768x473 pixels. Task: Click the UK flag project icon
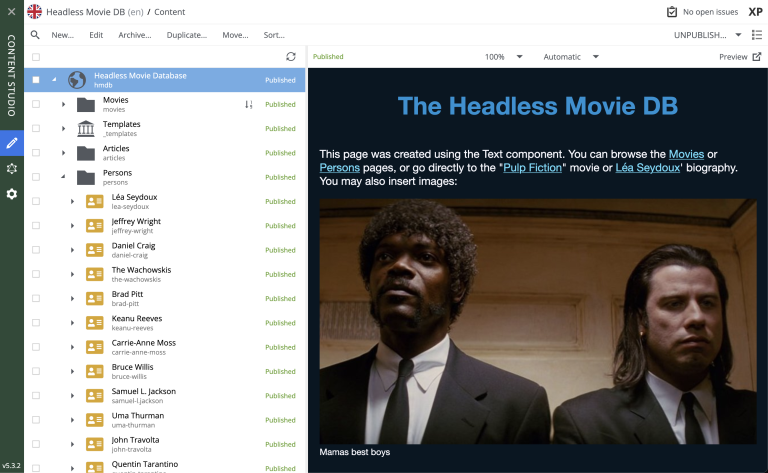tap(34, 11)
